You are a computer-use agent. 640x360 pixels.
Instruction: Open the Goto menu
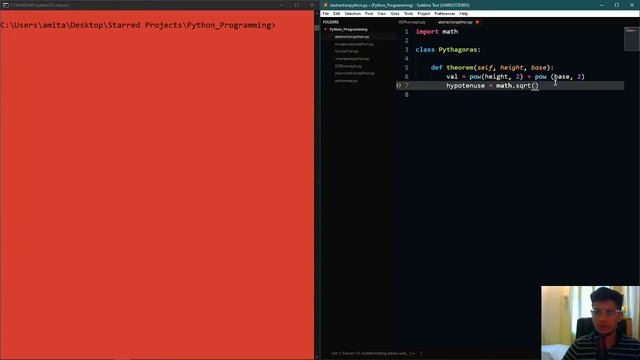click(x=395, y=13)
